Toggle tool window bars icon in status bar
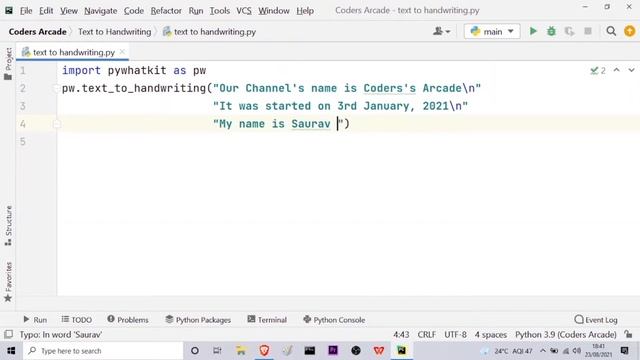640x360 pixels. 8,335
